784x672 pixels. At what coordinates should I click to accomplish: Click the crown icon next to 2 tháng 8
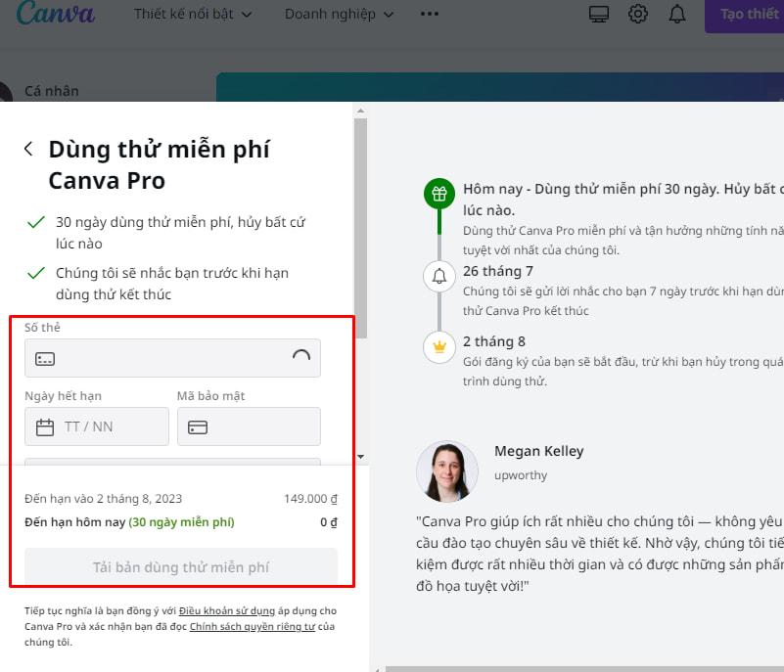438,347
